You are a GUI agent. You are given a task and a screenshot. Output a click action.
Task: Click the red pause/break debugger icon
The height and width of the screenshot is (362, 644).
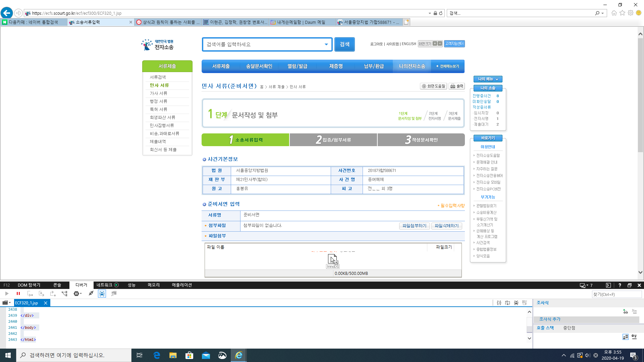[18, 294]
